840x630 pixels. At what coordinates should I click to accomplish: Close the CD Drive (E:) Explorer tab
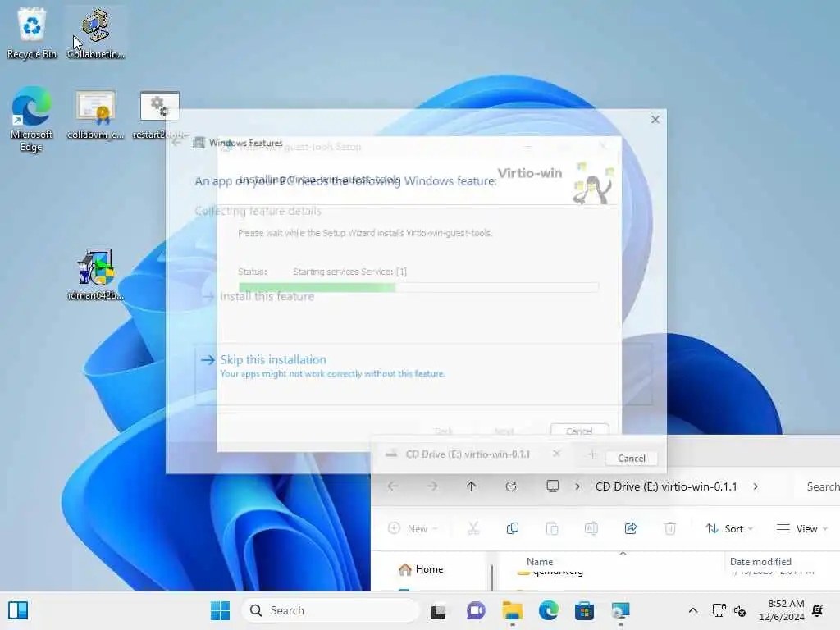(x=557, y=454)
